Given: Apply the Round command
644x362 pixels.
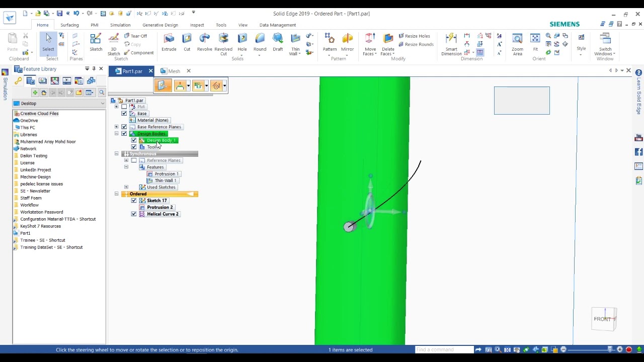Looking at the screenshot, I should 260,44.
